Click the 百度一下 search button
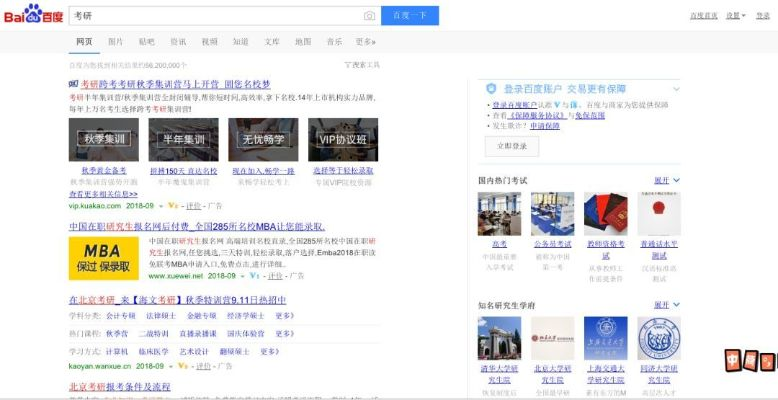Image resolution: width=778 pixels, height=400 pixels. tap(410, 15)
